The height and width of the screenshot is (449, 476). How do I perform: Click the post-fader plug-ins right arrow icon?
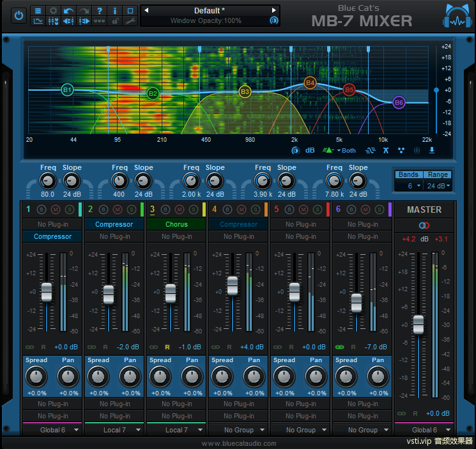click(x=84, y=21)
